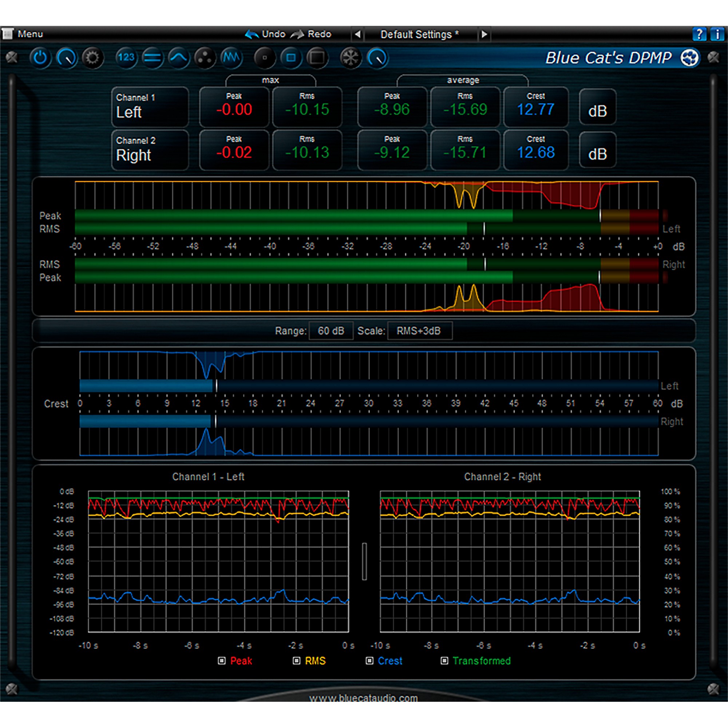Click the Blue Cat logo beside DPMP title

(x=689, y=58)
